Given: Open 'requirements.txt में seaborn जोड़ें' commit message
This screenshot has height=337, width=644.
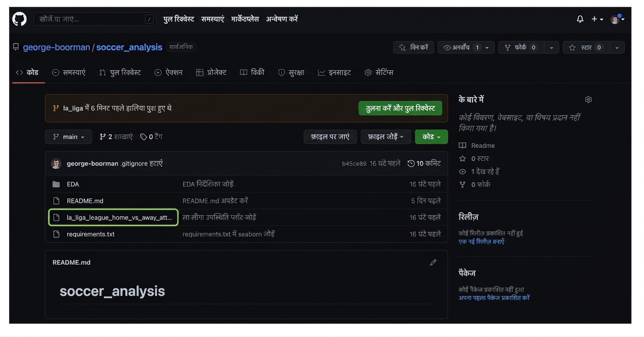Looking at the screenshot, I should tap(229, 234).
